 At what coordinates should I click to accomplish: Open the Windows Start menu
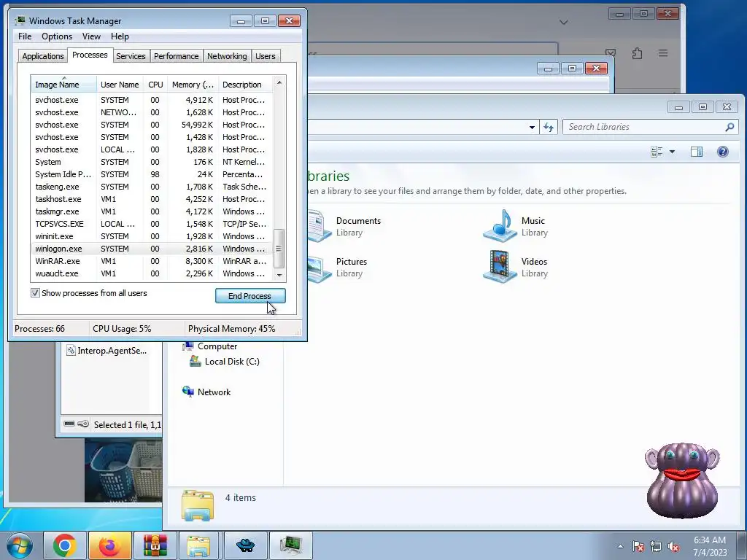pos(19,545)
